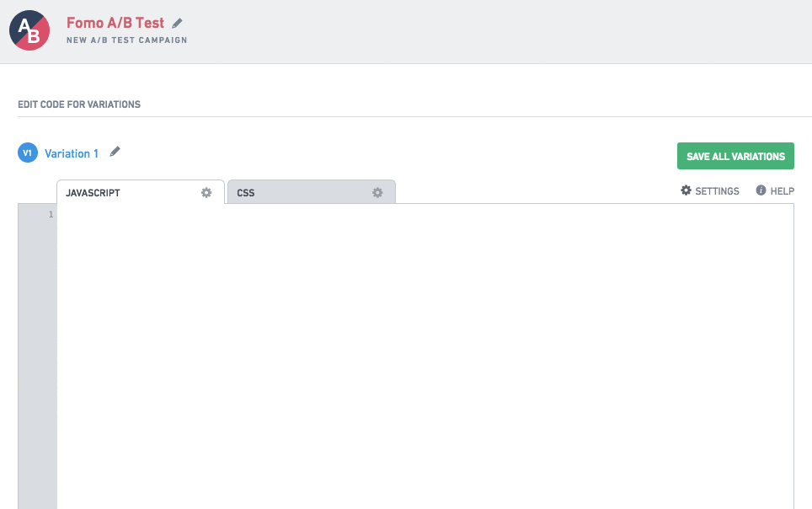Viewport: 812px width, 509px height.
Task: Click the New A/B Test Campaign subtitle
Action: point(127,40)
